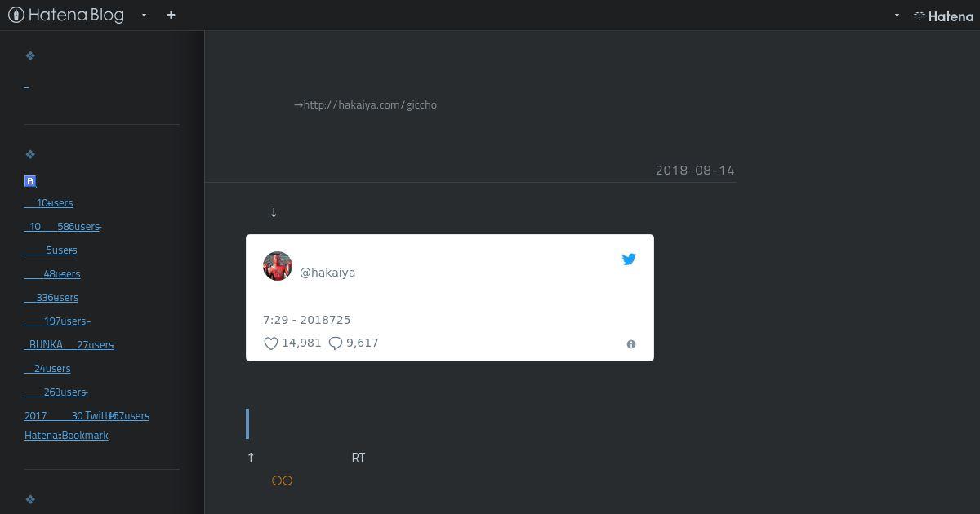The width and height of the screenshot is (980, 514).
Task: Click the @hakaiya handle in the tweet
Action: 327,273
